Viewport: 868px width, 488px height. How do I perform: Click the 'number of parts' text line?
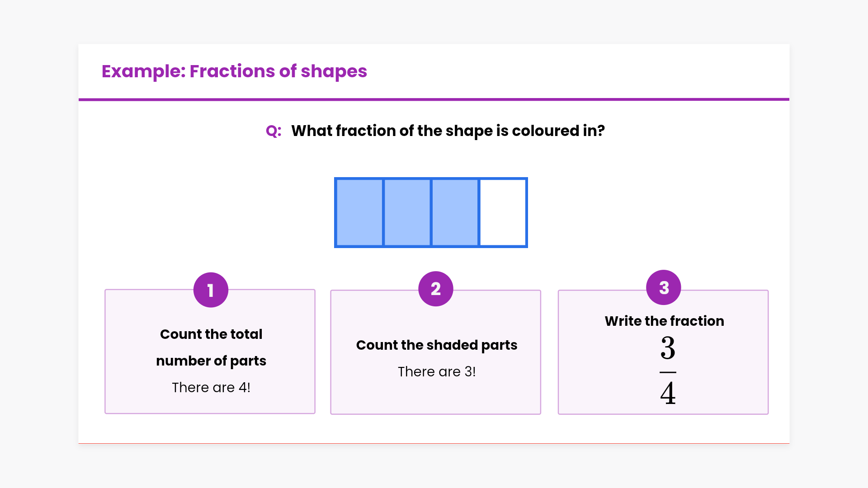point(211,361)
